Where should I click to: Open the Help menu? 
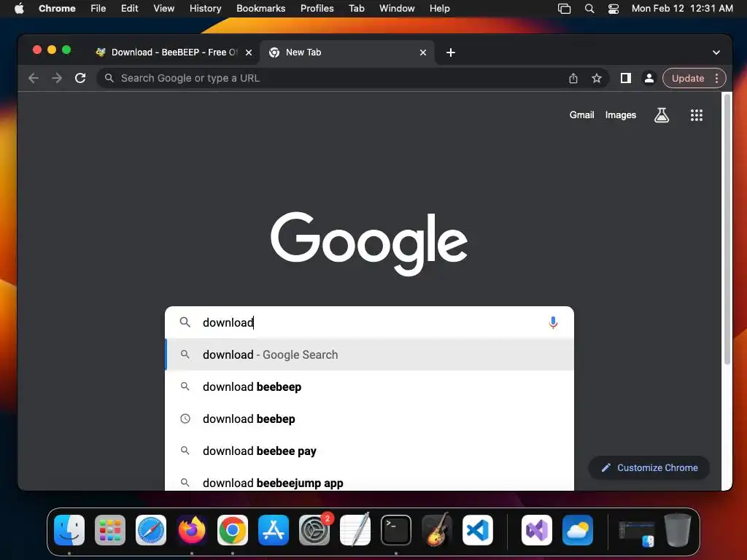coord(439,9)
